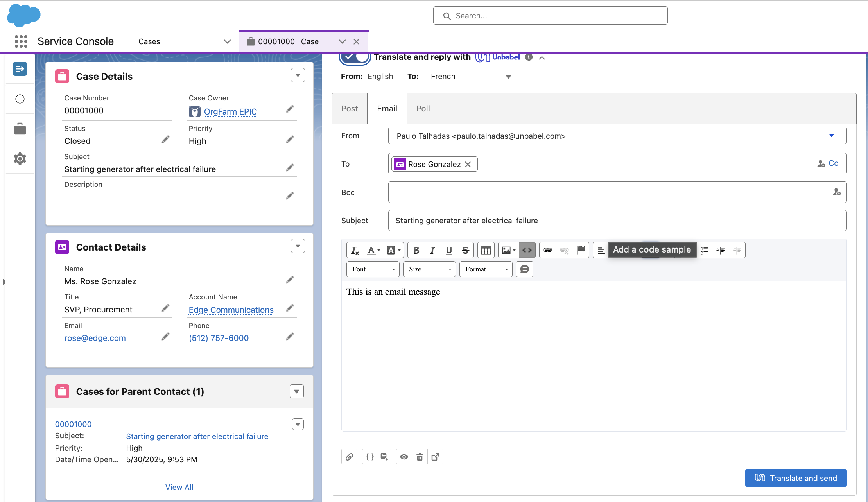This screenshot has width=868, height=502.
Task: Open the Size dropdown
Action: 429,269
